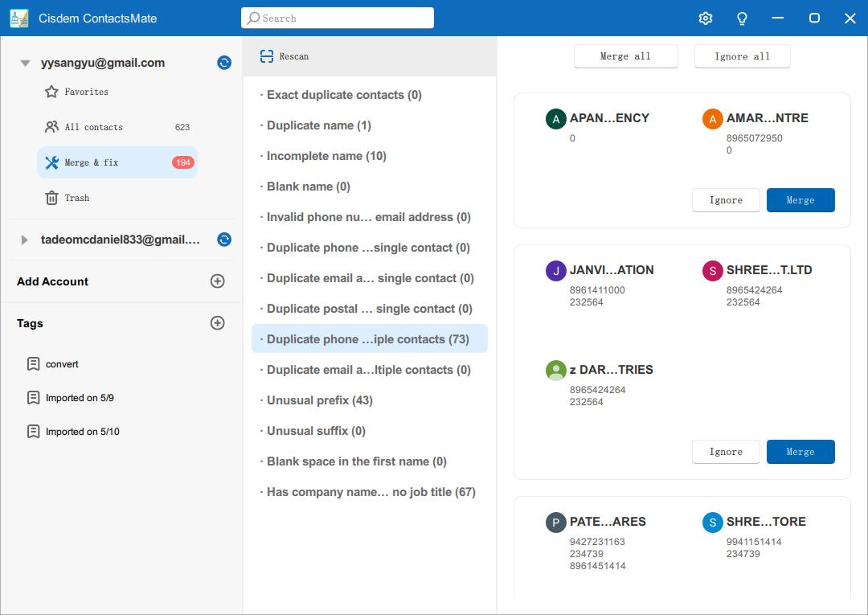Screen dimensions: 868x615
Task: Merge the APAN and AMAR contacts
Action: [800, 200]
